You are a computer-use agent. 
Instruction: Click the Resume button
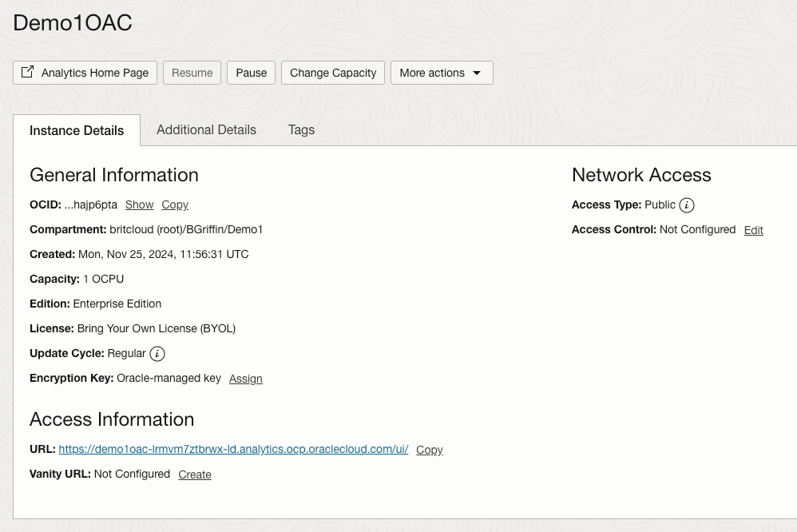point(192,73)
